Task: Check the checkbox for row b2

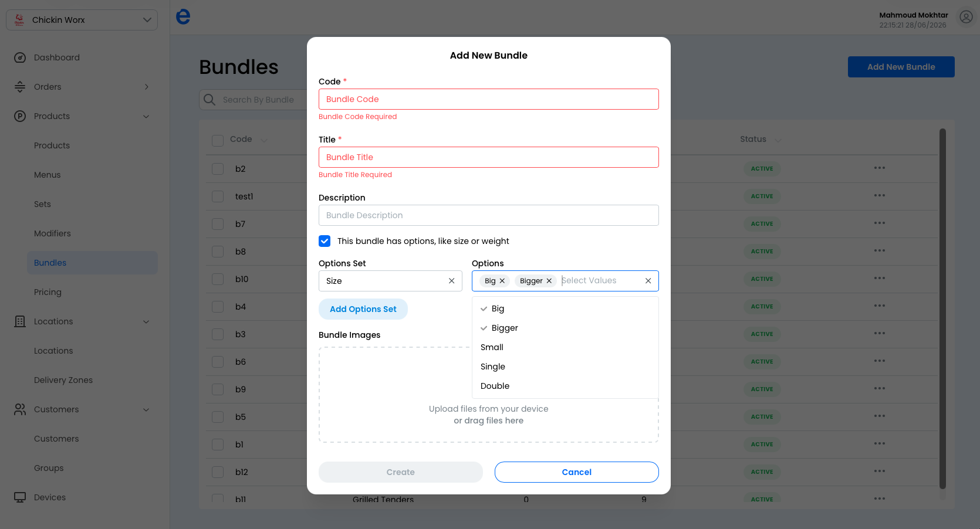Action: point(218,169)
